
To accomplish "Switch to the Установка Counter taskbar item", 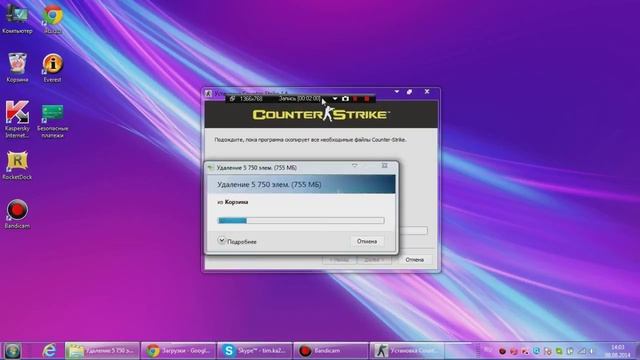I will point(407,351).
